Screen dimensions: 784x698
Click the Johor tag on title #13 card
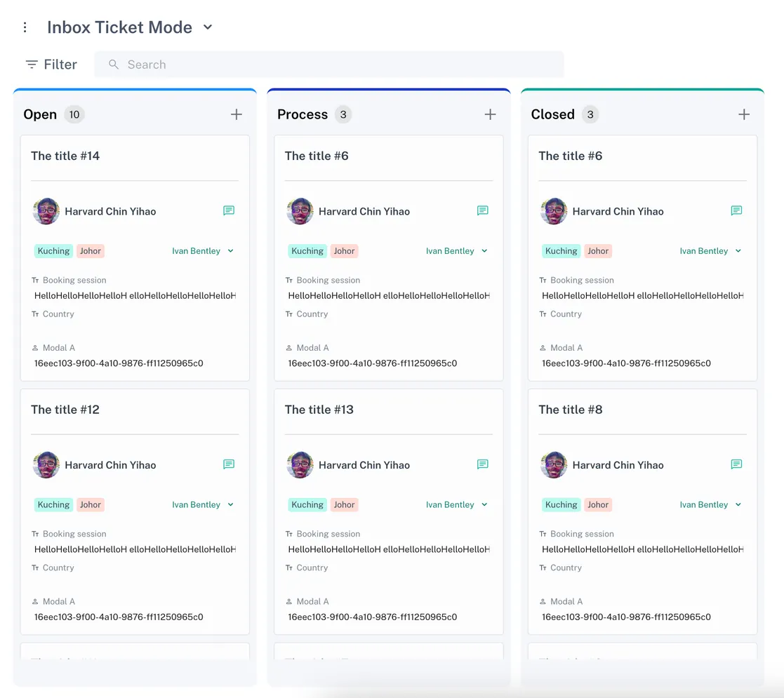click(x=344, y=505)
